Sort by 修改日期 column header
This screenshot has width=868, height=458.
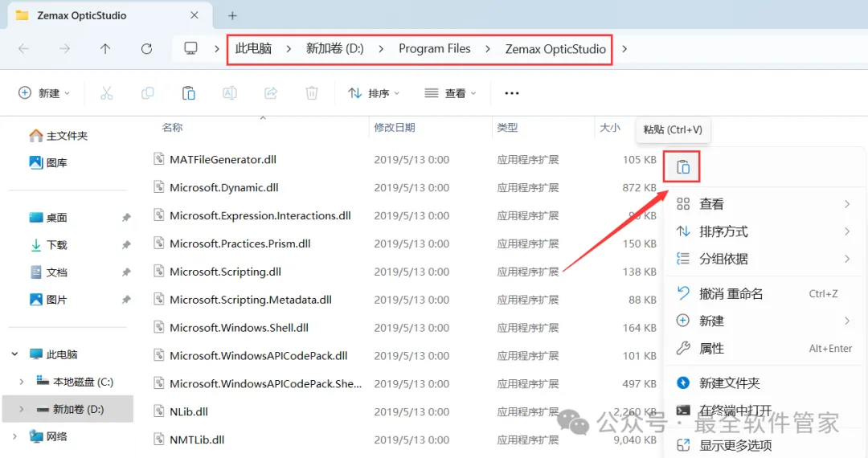tap(394, 128)
